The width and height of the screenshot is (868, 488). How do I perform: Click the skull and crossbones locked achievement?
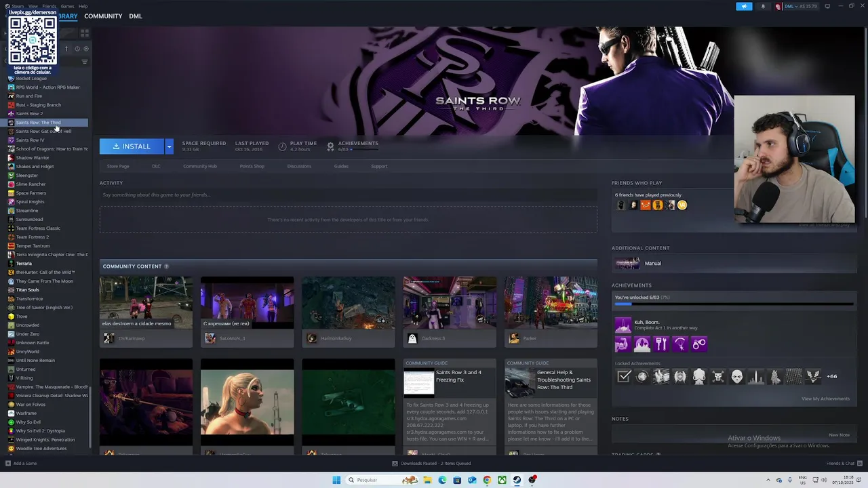[718, 376]
